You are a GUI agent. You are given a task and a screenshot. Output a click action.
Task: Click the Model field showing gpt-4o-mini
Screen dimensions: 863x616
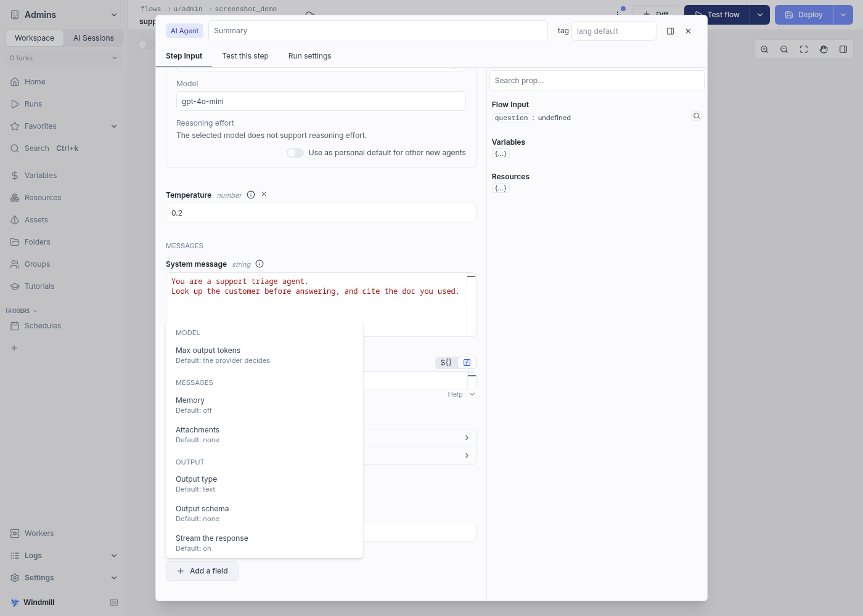point(321,101)
